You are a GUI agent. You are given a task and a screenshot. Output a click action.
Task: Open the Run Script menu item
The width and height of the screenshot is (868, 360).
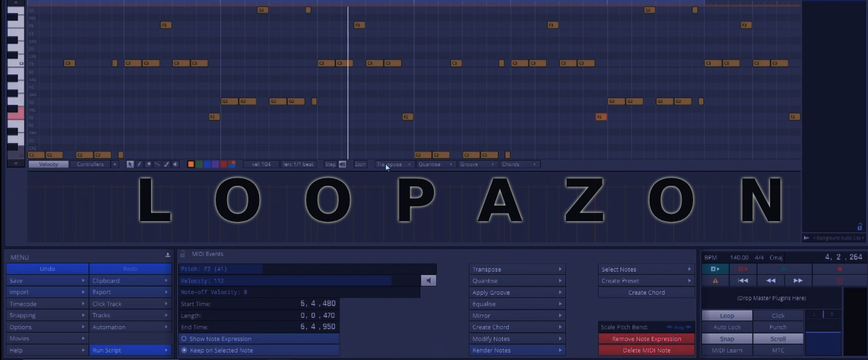point(130,350)
